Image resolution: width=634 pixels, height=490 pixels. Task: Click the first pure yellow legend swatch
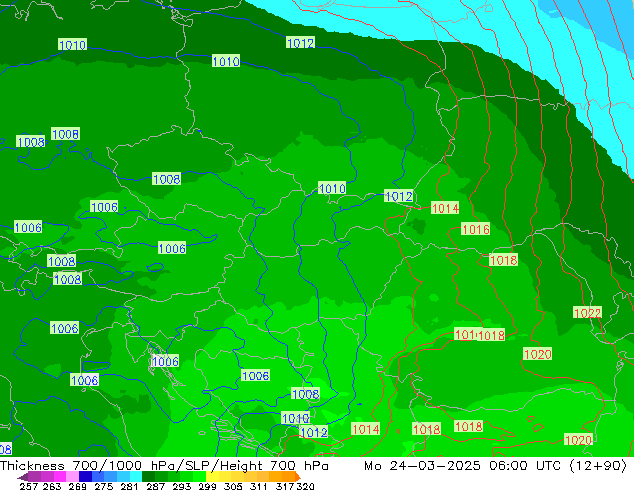pos(212,477)
